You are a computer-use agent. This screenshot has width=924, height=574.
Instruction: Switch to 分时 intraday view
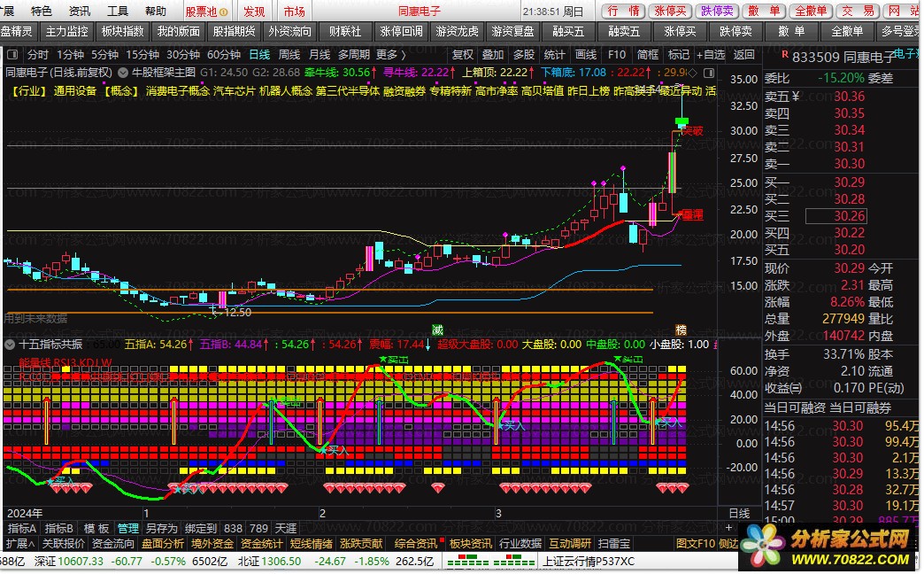(38, 55)
